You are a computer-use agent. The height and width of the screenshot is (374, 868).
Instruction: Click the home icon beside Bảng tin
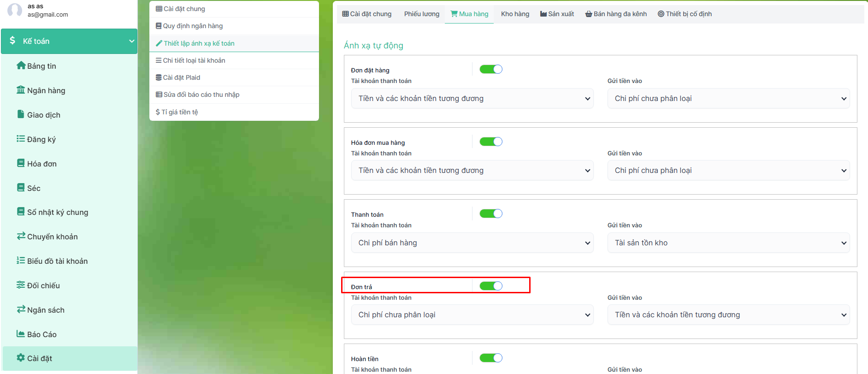pyautogui.click(x=21, y=65)
